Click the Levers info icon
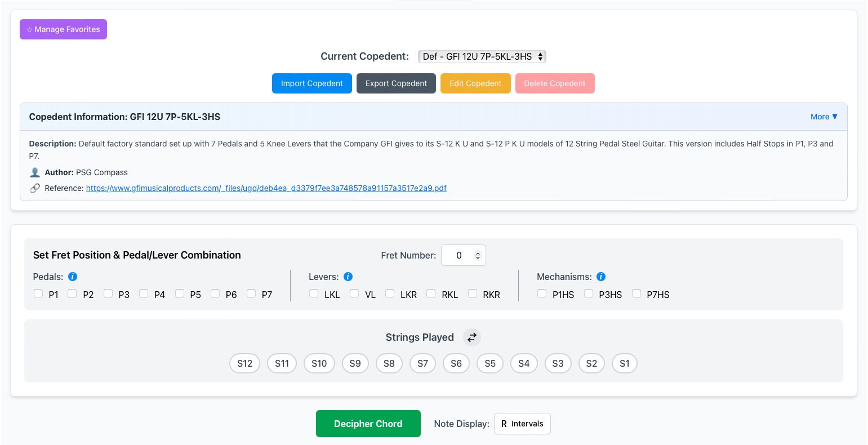This screenshot has width=868, height=445. click(x=348, y=277)
